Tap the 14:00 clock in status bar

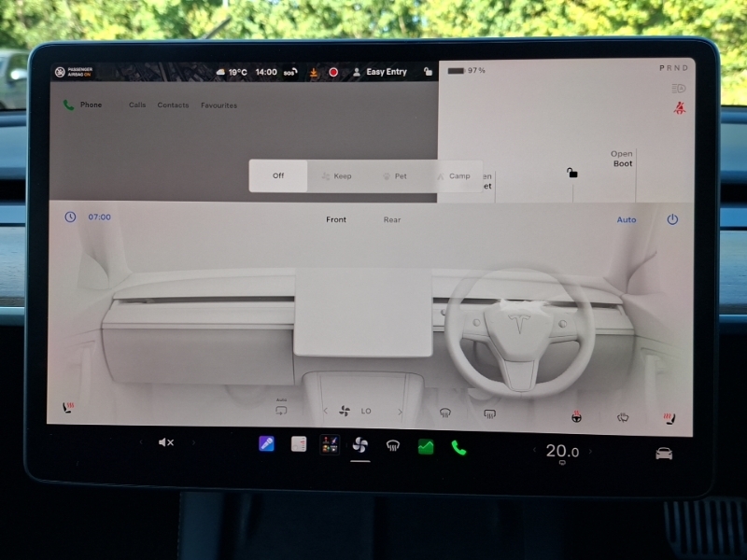(266, 72)
